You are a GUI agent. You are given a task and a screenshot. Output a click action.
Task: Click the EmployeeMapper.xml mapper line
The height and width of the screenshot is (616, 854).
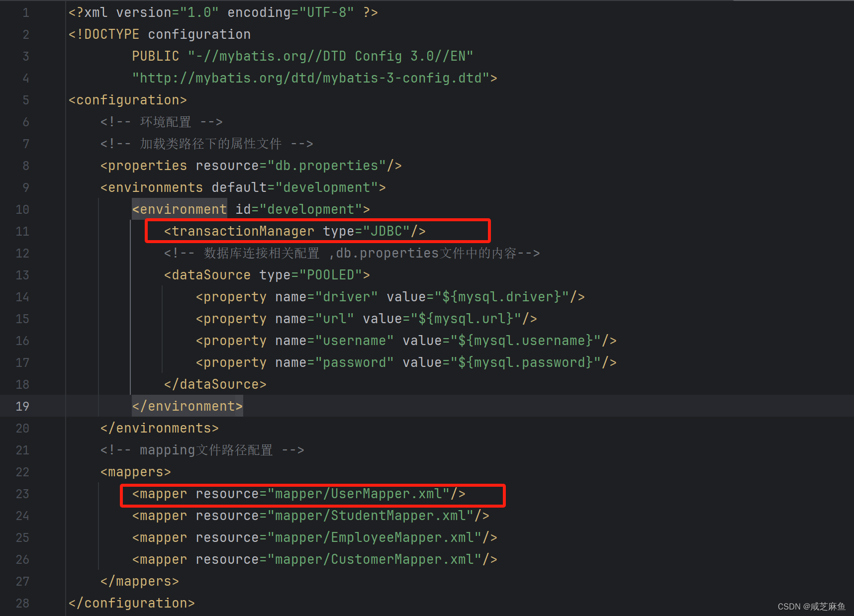point(315,537)
